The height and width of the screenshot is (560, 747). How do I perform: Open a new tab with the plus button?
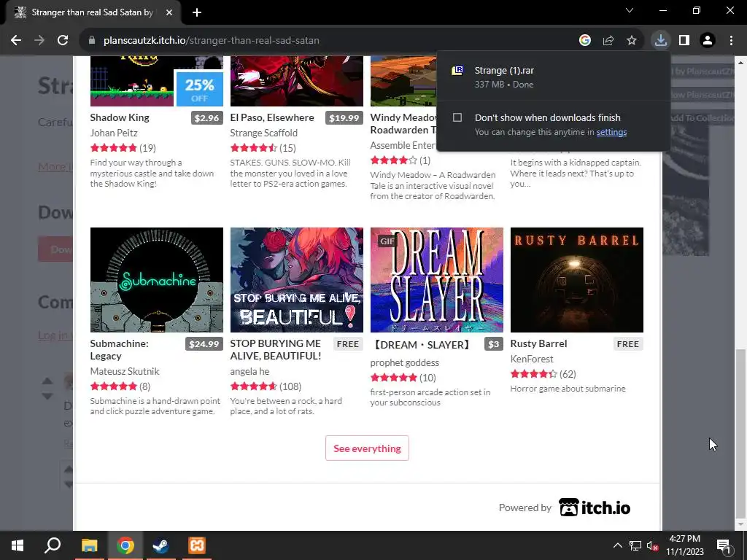(197, 12)
